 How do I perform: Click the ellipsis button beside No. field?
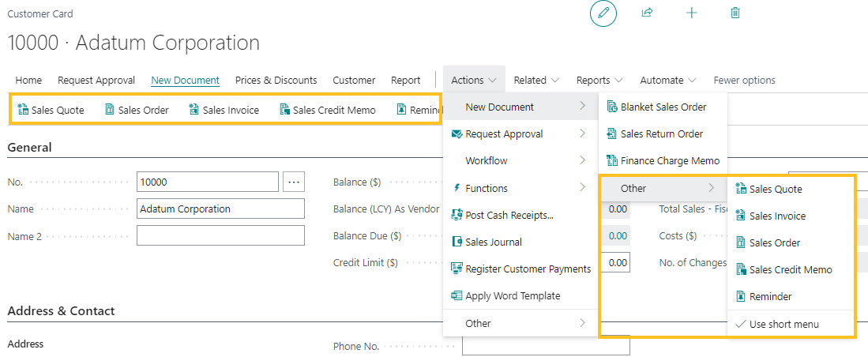coord(294,182)
